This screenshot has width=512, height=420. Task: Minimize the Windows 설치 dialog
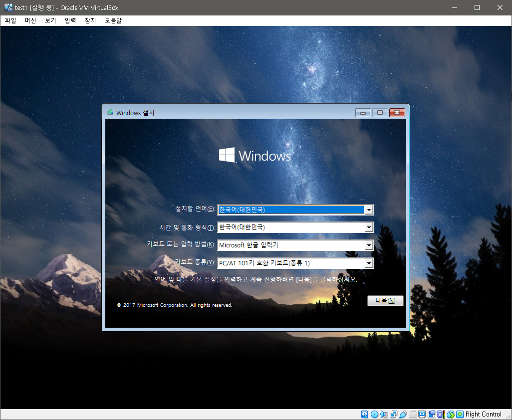tap(363, 113)
